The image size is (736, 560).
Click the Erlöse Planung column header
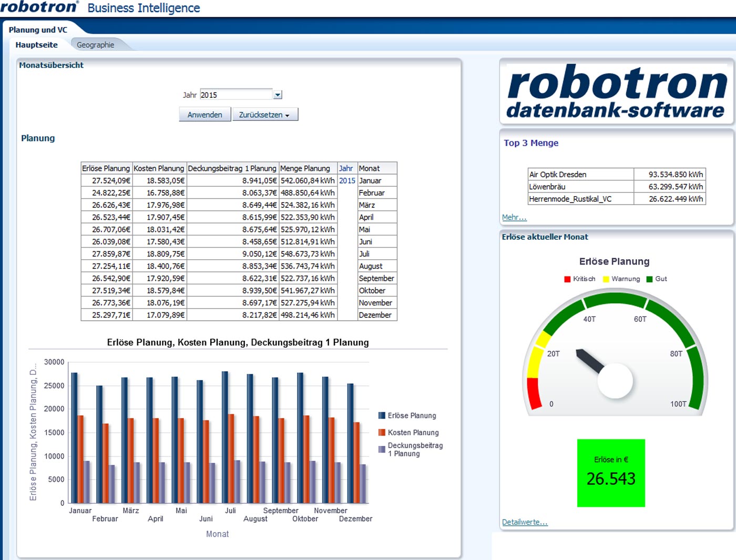tap(106, 168)
